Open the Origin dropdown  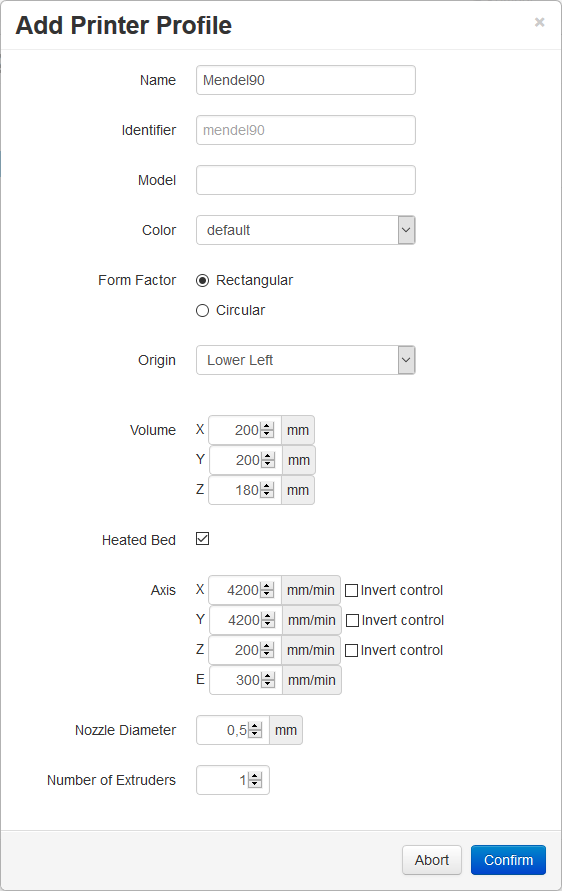click(x=306, y=360)
